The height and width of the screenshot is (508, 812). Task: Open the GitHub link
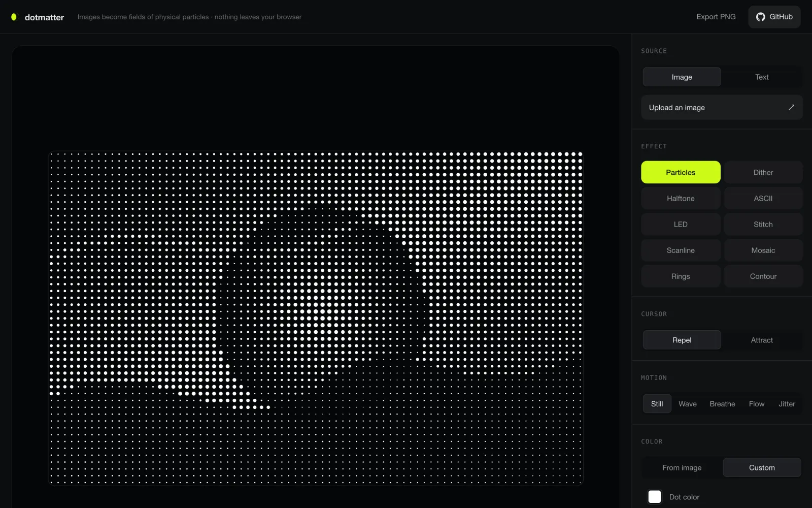point(774,17)
